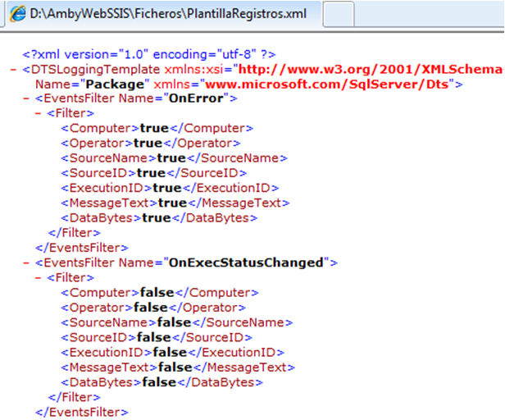Click the closing EventsFilter tag after OnError
The height and width of the screenshot is (420, 505).
pyautogui.click(x=81, y=247)
